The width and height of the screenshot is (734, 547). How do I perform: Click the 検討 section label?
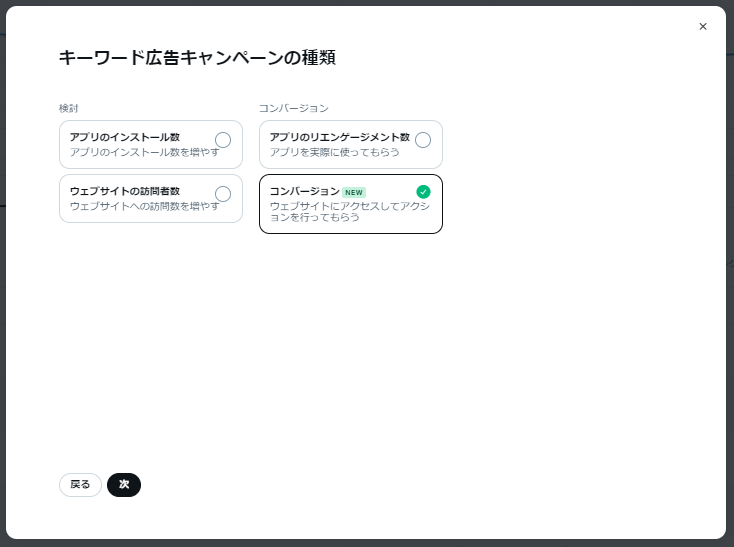(69, 108)
